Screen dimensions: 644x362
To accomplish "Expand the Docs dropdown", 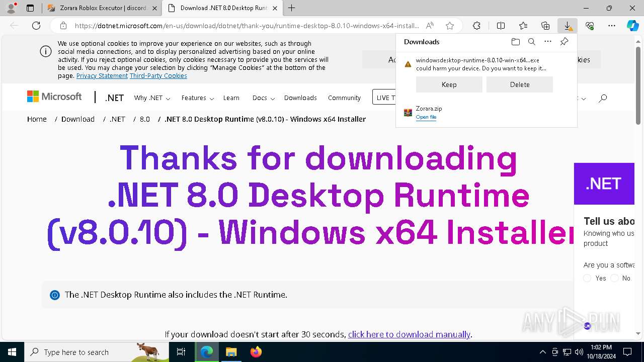I will [x=263, y=98].
